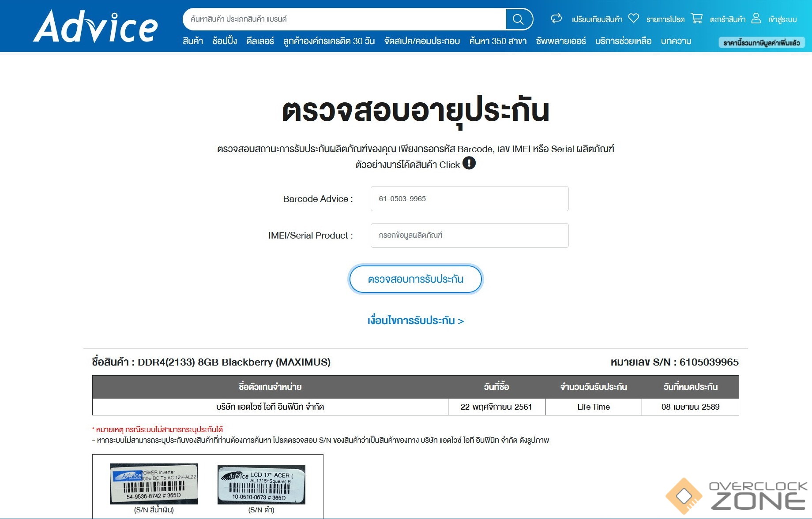
Task: Click the user login icon
Action: (x=756, y=18)
